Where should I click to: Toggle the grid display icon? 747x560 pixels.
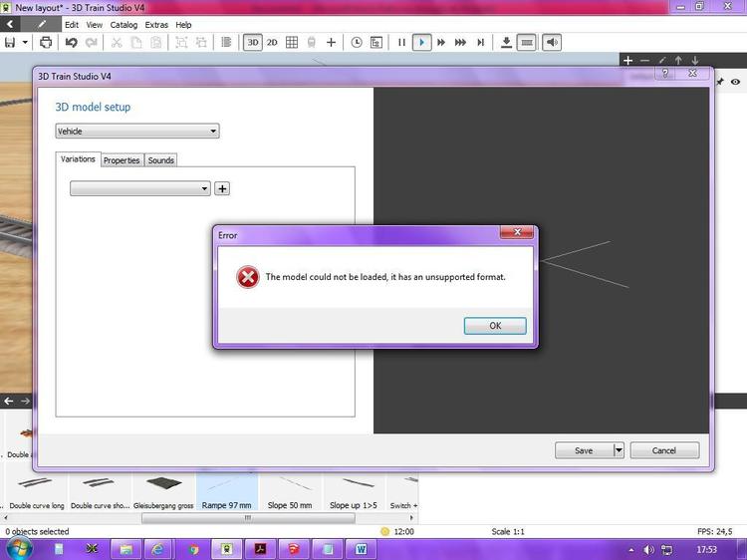click(292, 43)
